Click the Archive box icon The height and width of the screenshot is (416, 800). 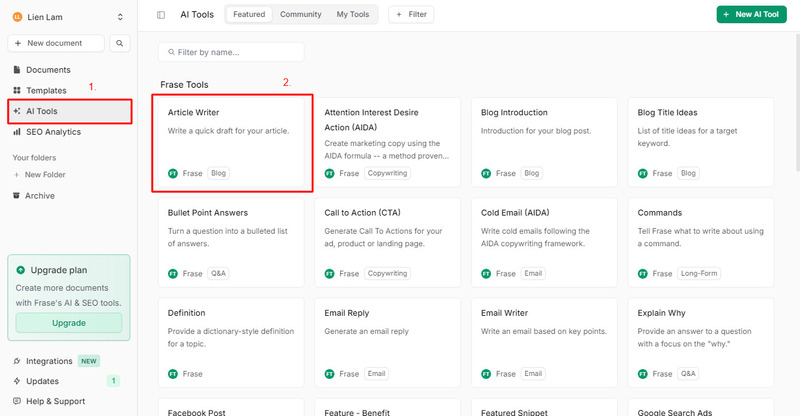(x=16, y=195)
